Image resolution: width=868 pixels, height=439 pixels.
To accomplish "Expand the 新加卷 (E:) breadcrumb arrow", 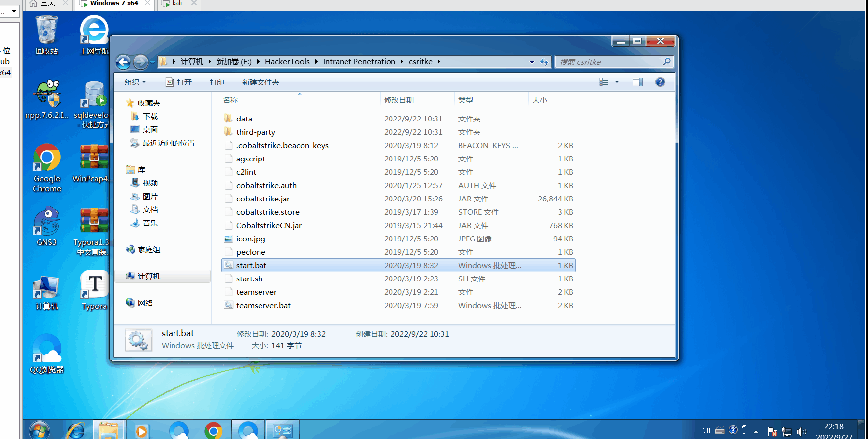I will [x=258, y=62].
